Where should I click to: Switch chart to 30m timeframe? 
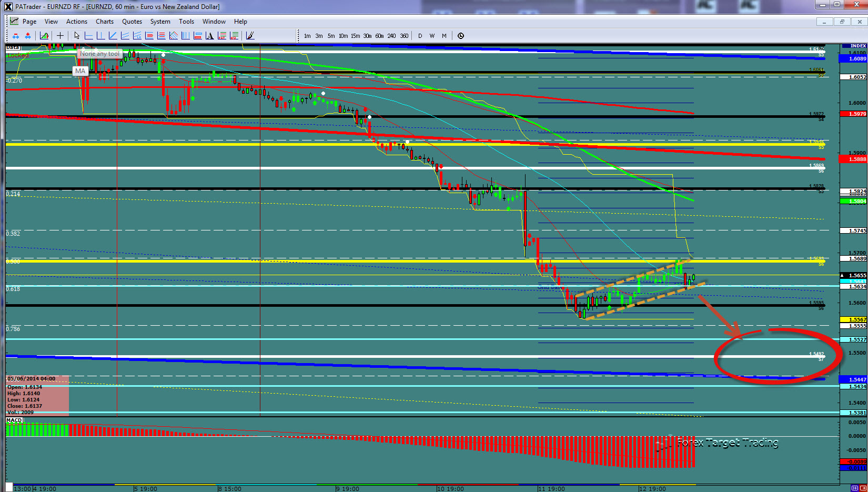coord(367,36)
